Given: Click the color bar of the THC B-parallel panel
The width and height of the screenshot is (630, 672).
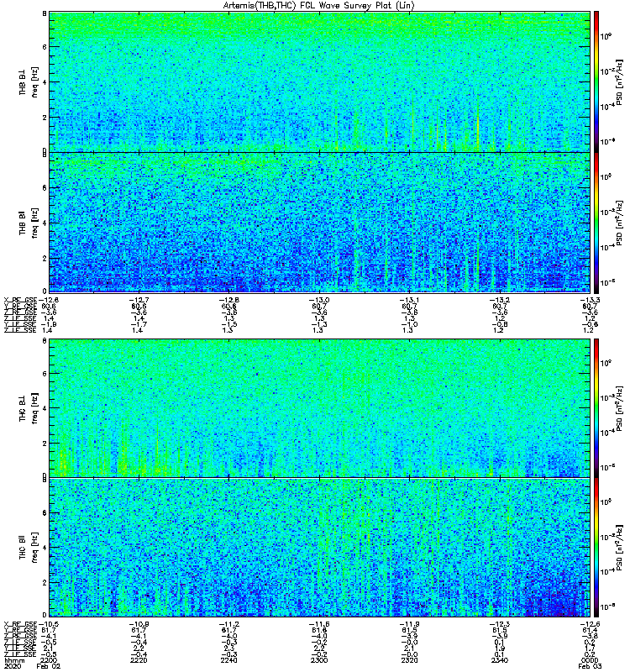Looking at the screenshot, I should 596,548.
